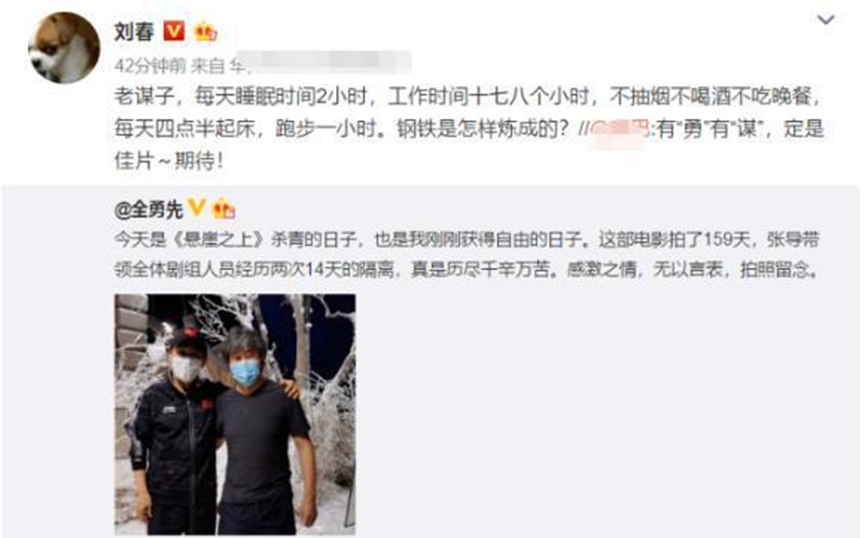Open the @全勇先 profile link
Viewport: 865px width, 538px height.
(x=148, y=210)
